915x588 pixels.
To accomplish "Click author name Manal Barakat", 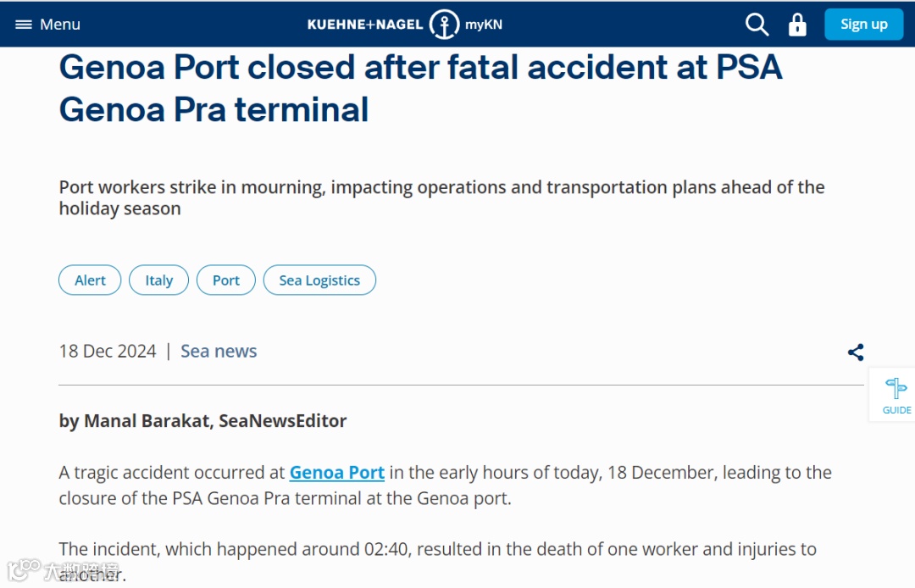I will (x=147, y=421).
